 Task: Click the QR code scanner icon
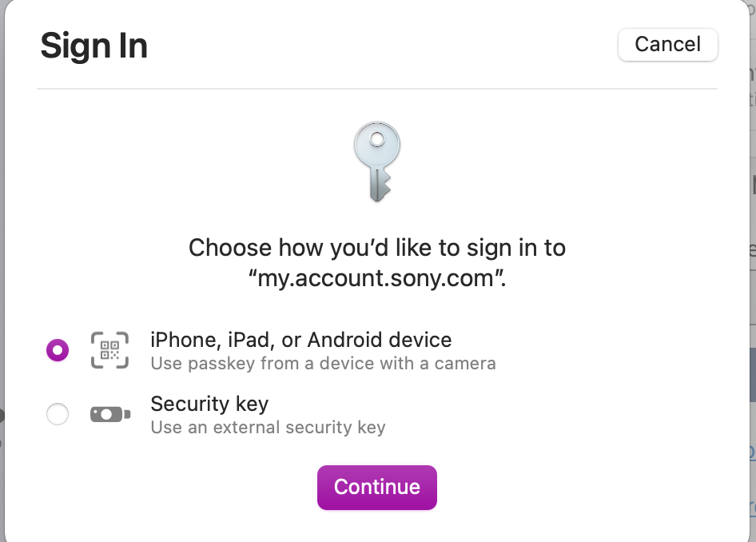(x=109, y=349)
